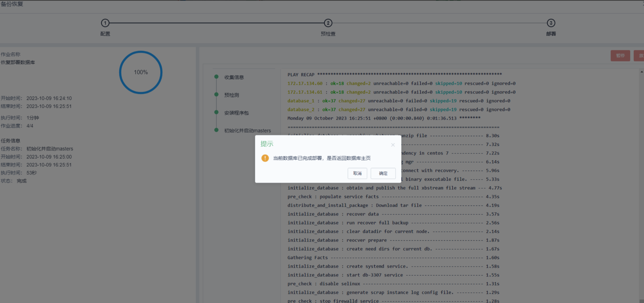The image size is (644, 303).
Task: Select the 预检测 task step
Action: point(232,95)
